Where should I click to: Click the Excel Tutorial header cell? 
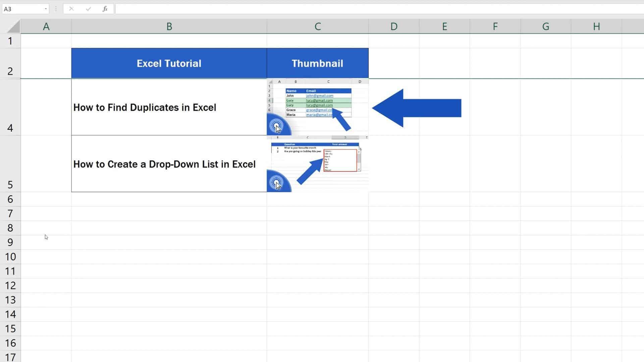(x=169, y=63)
